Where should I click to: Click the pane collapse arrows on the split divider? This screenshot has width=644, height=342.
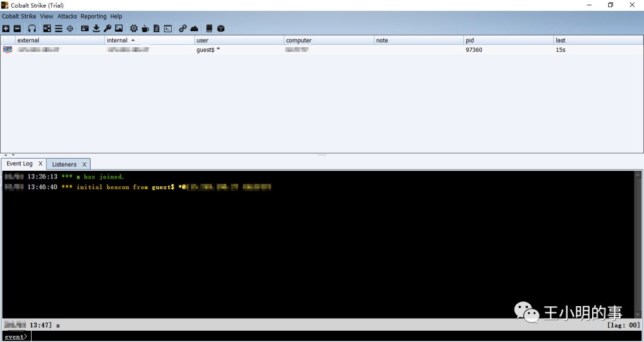pos(10,155)
